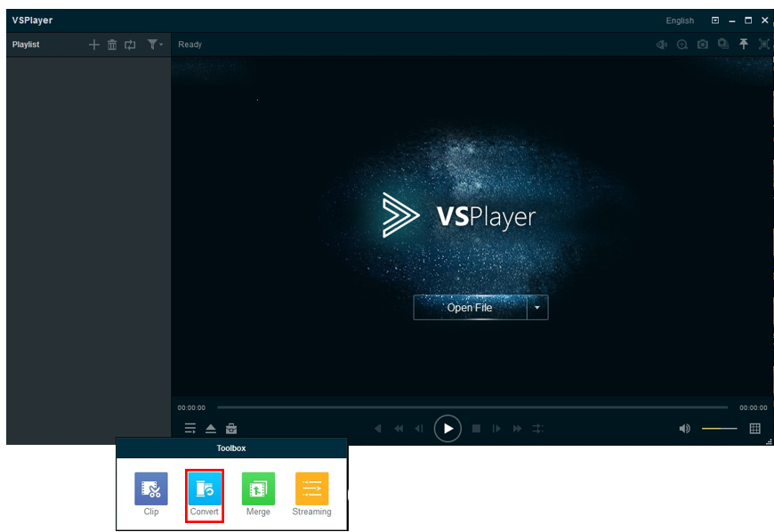Open the Clip tool in Toolbox

151,490
